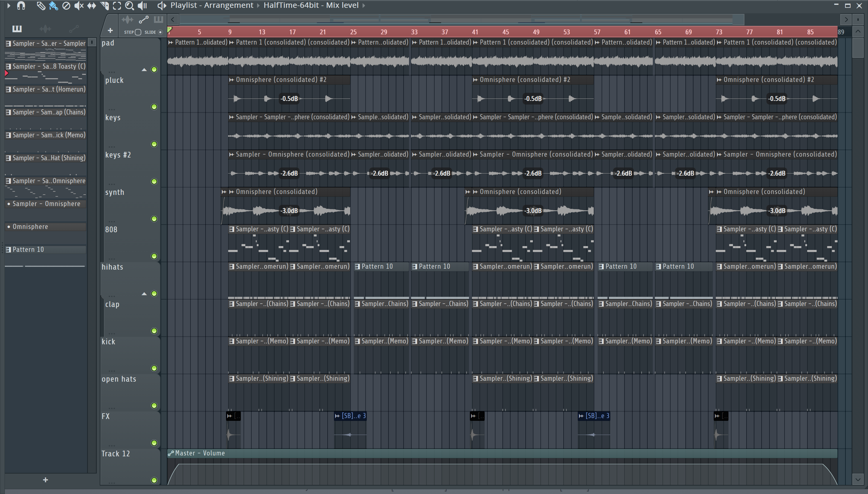This screenshot has width=868, height=494.
Task: Select the Delete tool
Action: [x=66, y=5]
